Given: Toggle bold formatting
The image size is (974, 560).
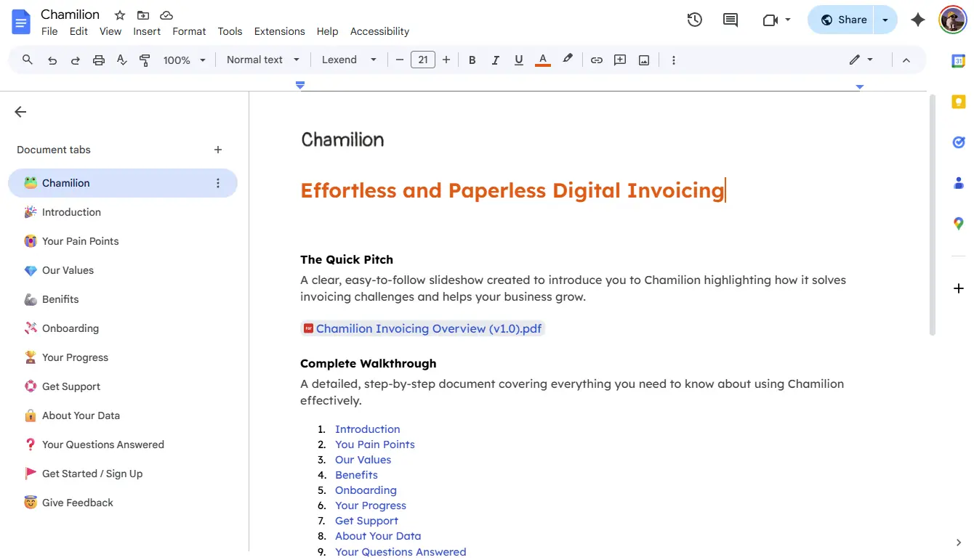Looking at the screenshot, I should pyautogui.click(x=472, y=60).
